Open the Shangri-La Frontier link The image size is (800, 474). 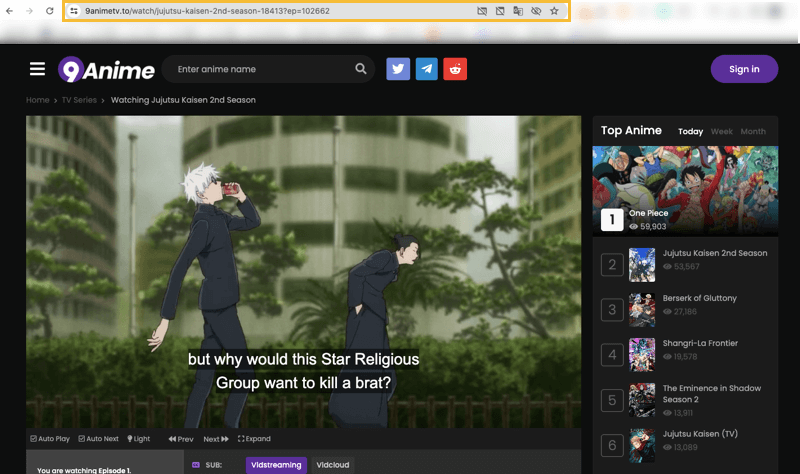(700, 343)
